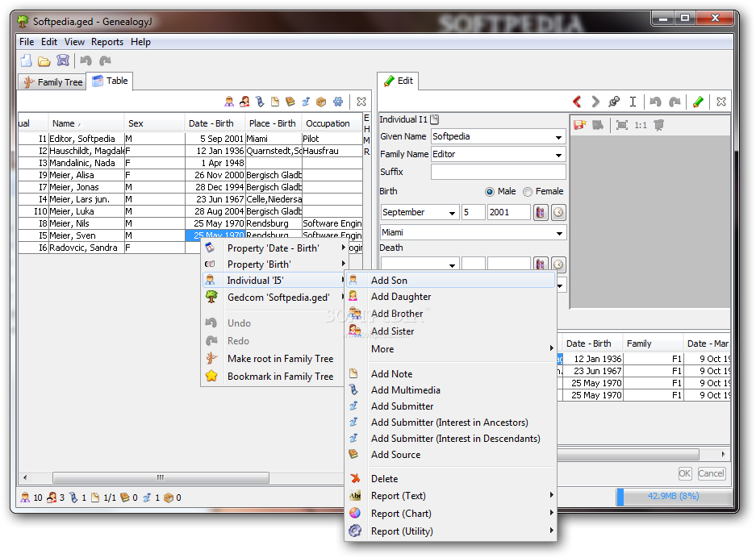756x558 pixels.
Task: Click the Cancel button
Action: click(x=711, y=473)
